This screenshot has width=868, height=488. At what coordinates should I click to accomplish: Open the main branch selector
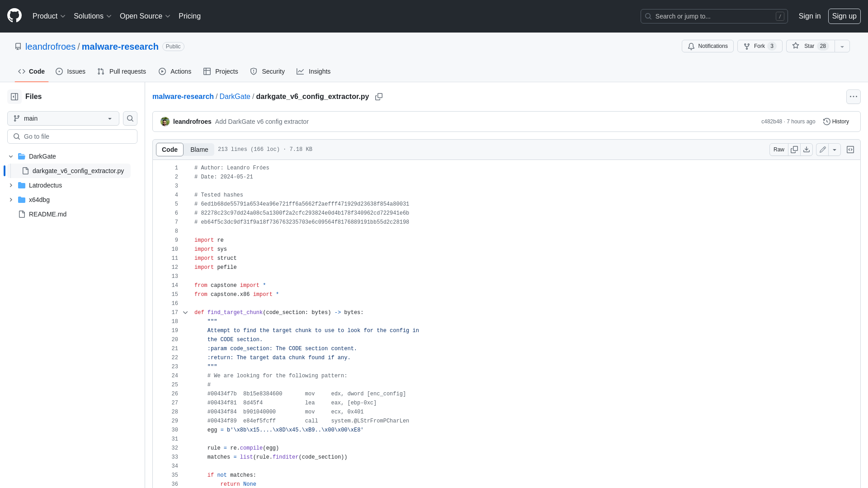(x=63, y=118)
